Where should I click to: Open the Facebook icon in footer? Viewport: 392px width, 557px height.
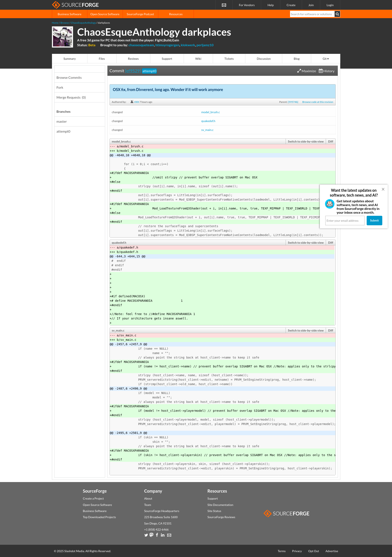157,535
